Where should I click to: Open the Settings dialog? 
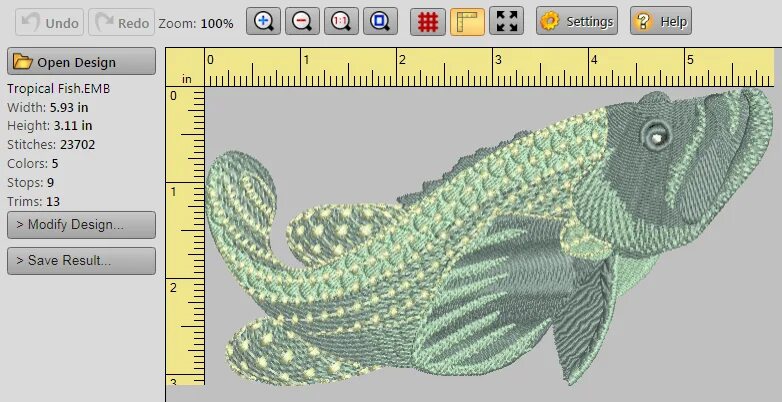pos(577,21)
